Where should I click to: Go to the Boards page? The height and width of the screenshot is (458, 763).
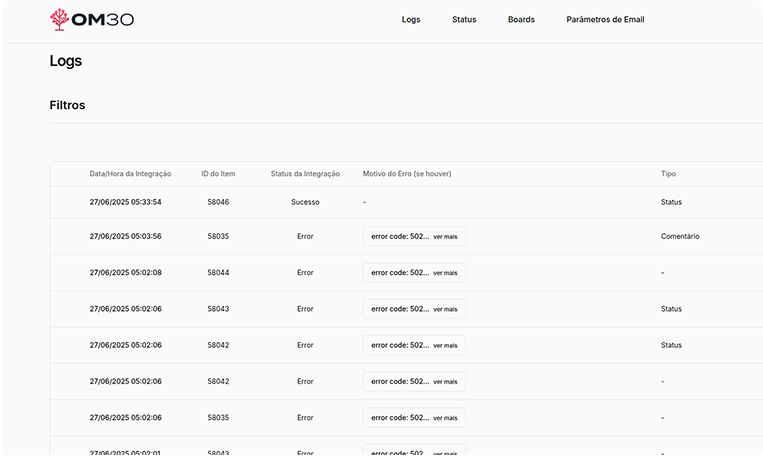pos(521,20)
